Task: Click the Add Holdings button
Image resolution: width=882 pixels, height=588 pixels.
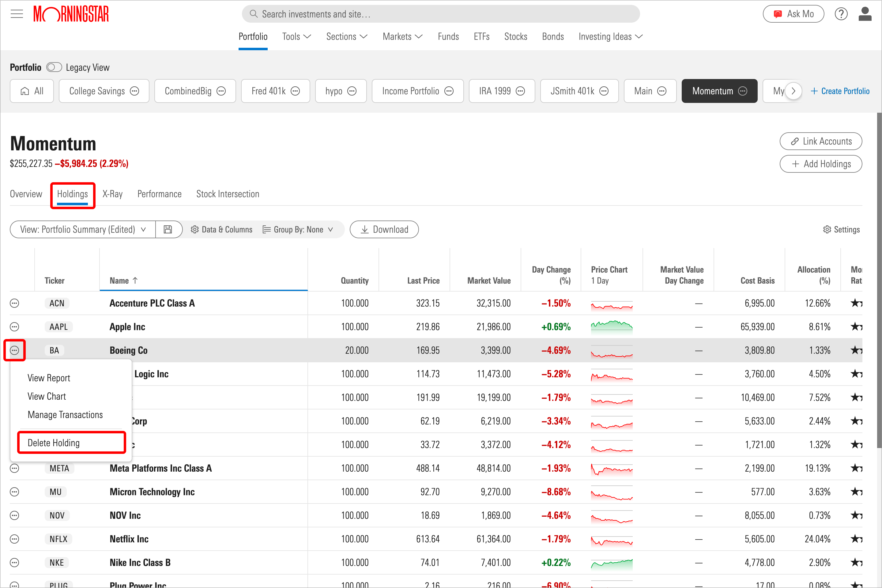Action: coord(821,164)
